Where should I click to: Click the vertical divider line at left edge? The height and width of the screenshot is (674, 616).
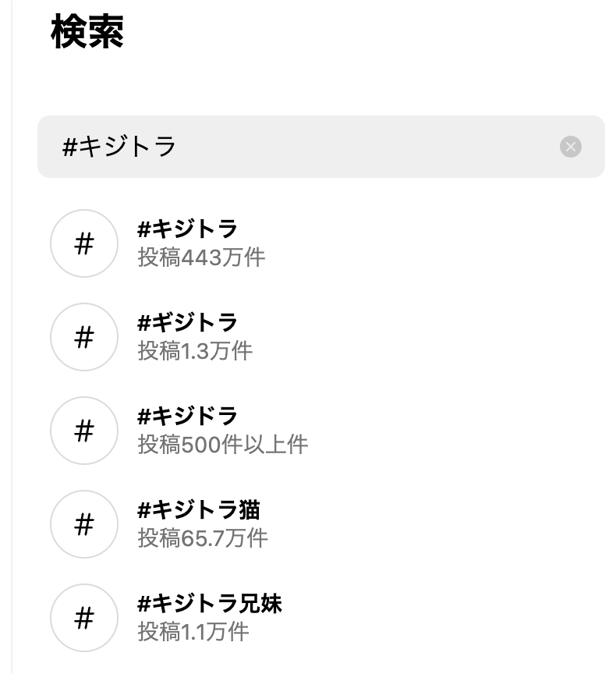[x=12, y=337]
